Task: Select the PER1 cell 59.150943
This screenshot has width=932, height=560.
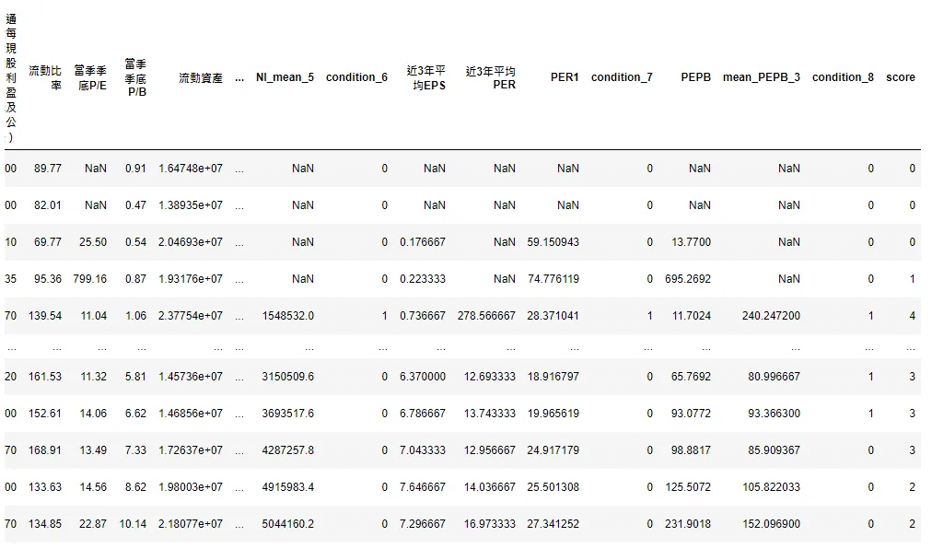Action: point(553,242)
